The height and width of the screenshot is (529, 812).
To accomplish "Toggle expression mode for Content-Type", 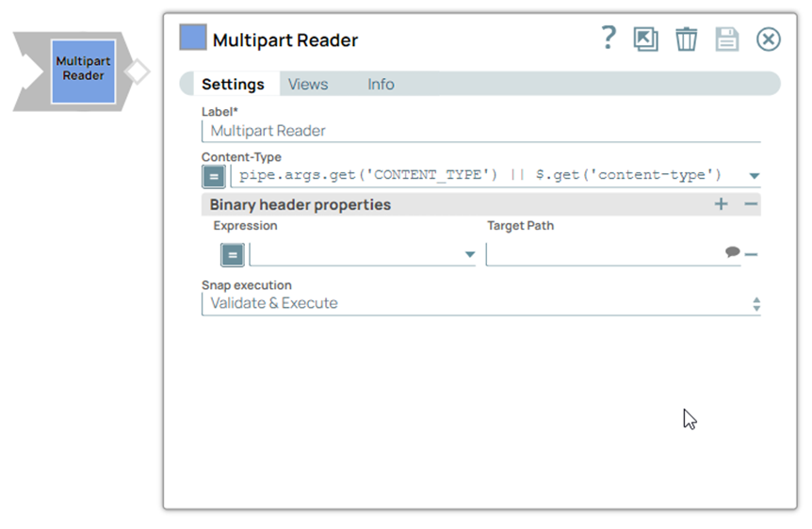I will 214,176.
